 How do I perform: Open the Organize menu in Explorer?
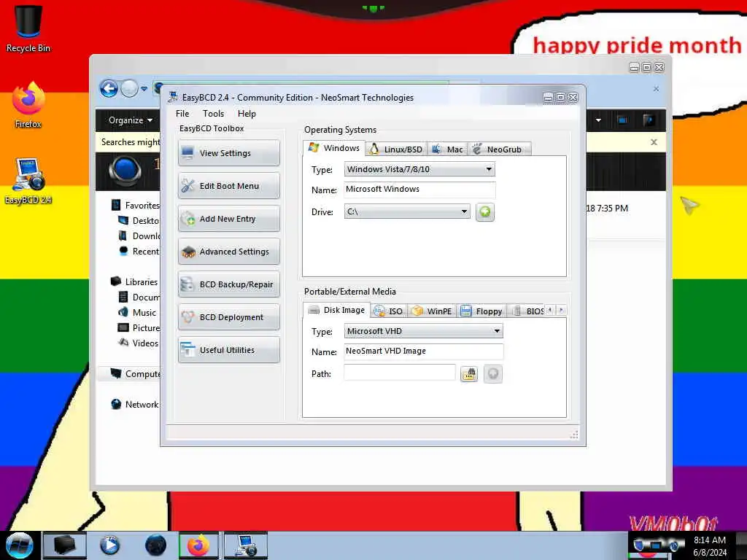point(130,120)
